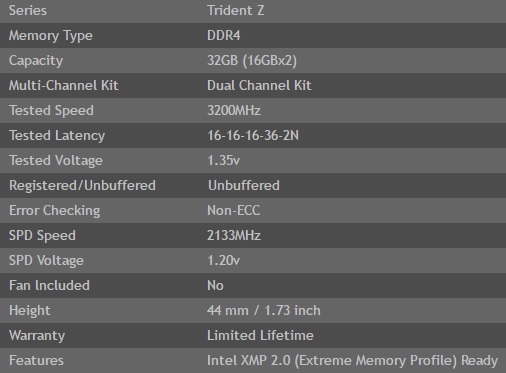Click the Capacity 32GB (16GBx2) value
Viewport: 506px width, 373px height.
pos(252,61)
